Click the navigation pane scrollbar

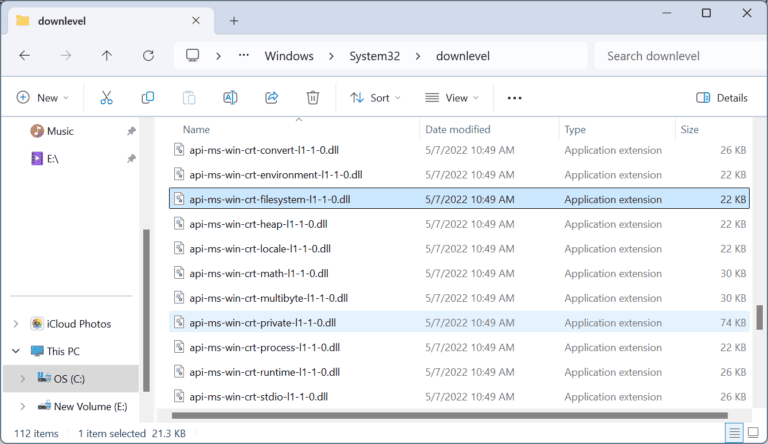pyautogui.click(x=146, y=310)
